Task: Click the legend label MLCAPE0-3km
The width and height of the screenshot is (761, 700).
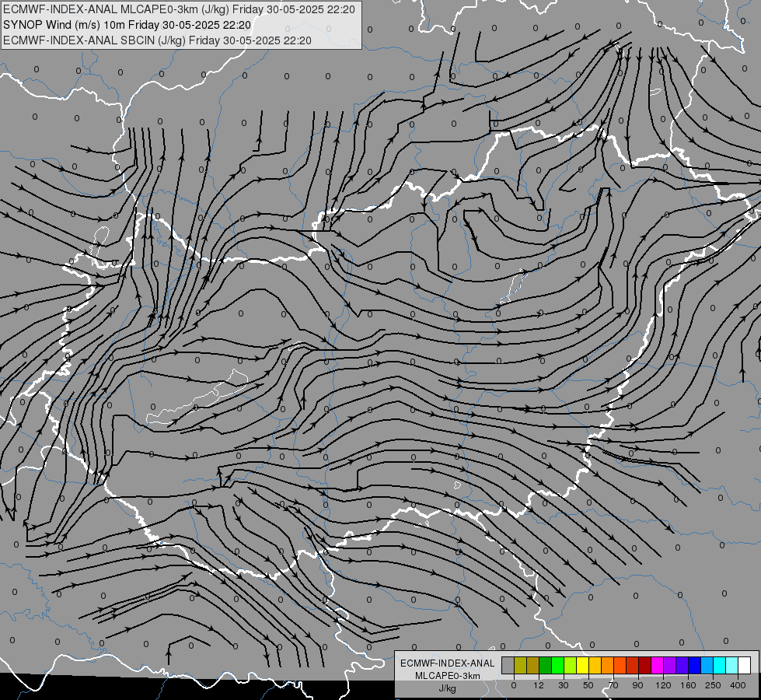Action: (448, 676)
